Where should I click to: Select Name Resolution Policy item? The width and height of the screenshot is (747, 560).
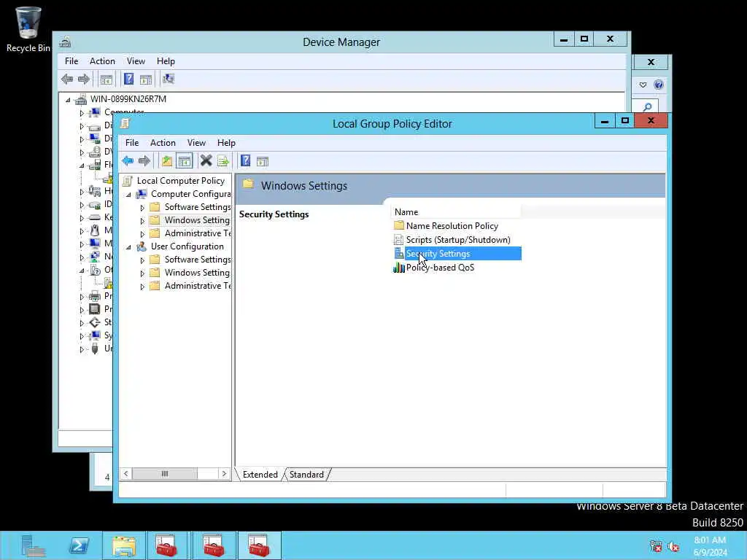click(x=452, y=226)
